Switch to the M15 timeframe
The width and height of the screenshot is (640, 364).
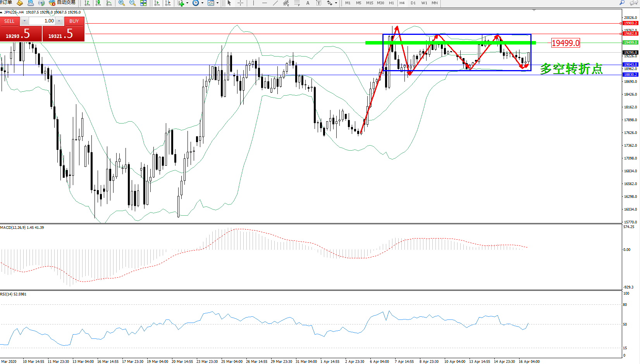(370, 3)
